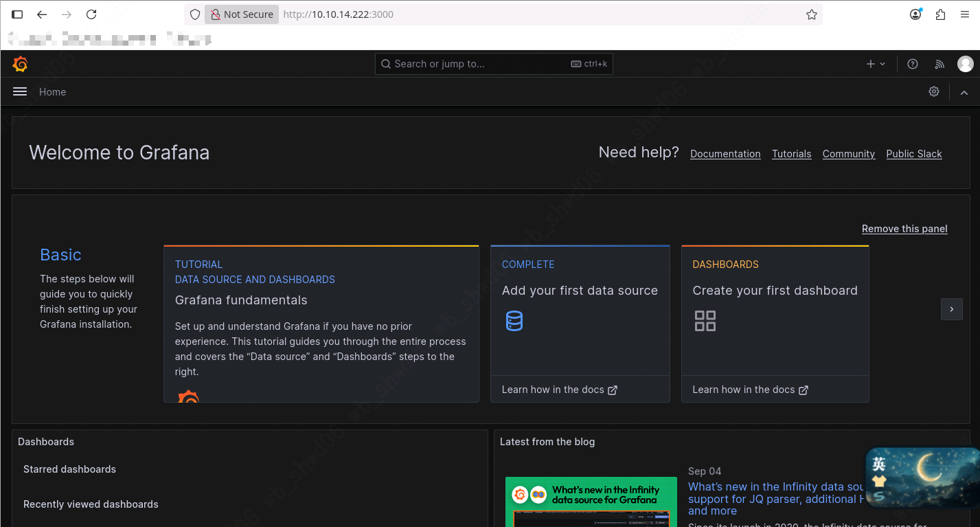Image resolution: width=980 pixels, height=527 pixels.
Task: Click the moon input method widget
Action: [922, 478]
